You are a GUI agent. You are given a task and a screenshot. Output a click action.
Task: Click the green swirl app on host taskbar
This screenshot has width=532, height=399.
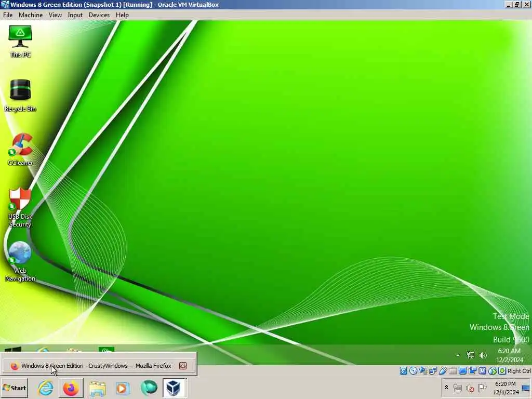[x=149, y=388]
